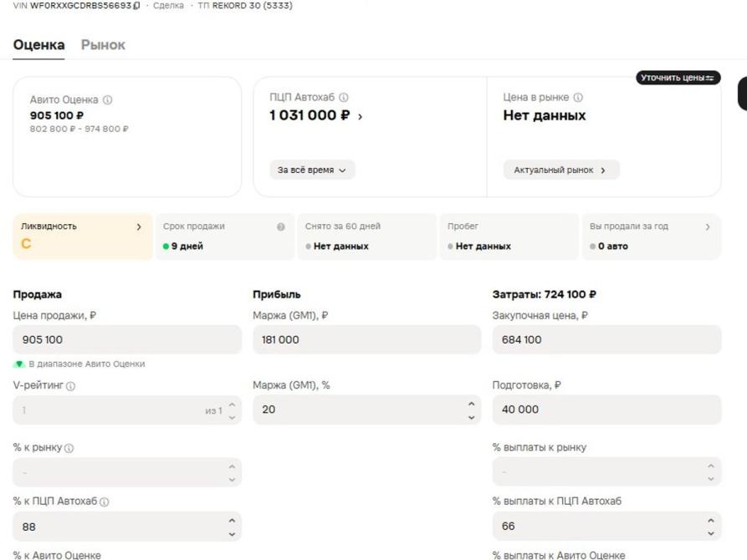Show info for V-рейтинг field
Viewport: 747px width, 560px height.
[x=70, y=386]
